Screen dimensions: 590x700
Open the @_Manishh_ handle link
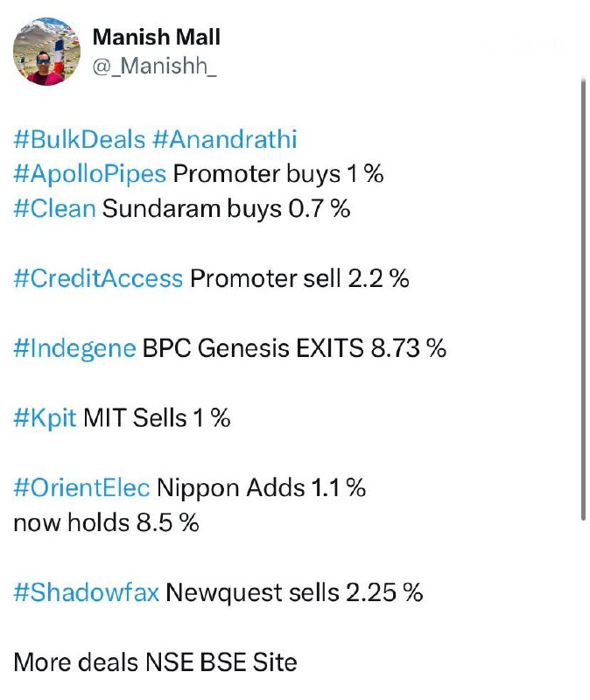[155, 66]
